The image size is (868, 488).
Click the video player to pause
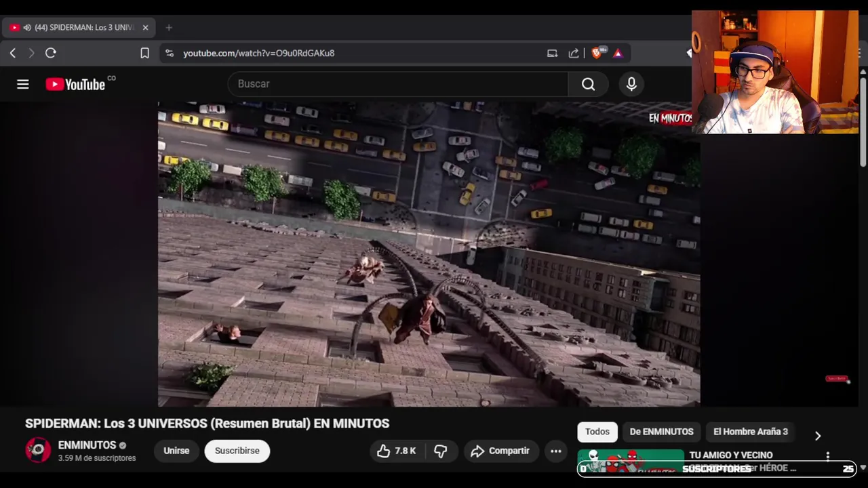pos(429,254)
